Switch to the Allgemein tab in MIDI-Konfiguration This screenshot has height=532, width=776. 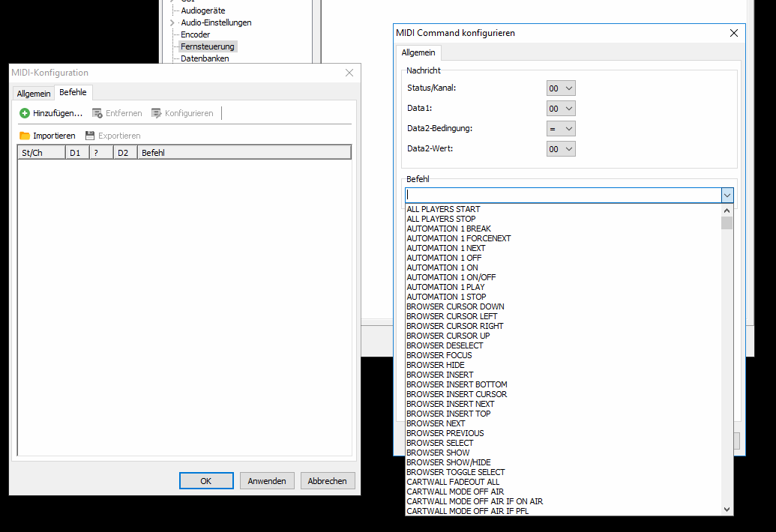[34, 94]
